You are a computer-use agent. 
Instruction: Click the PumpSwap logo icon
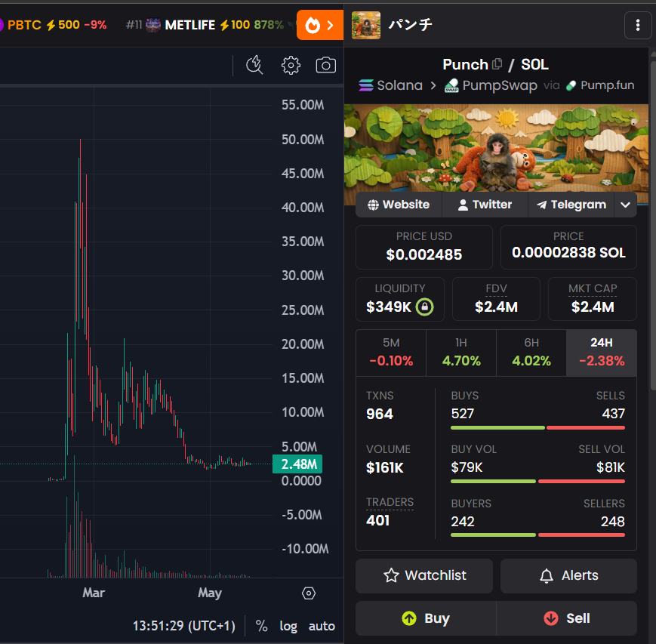click(x=451, y=85)
